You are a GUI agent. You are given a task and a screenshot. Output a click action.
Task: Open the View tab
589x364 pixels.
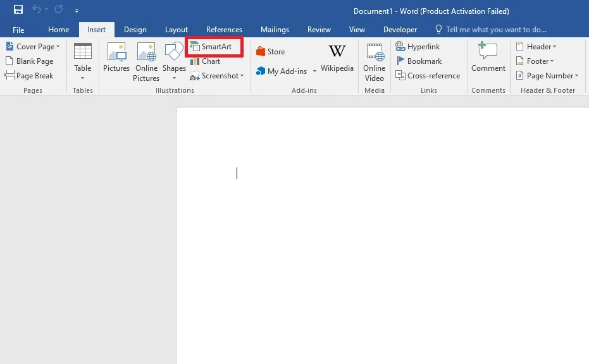(x=357, y=30)
